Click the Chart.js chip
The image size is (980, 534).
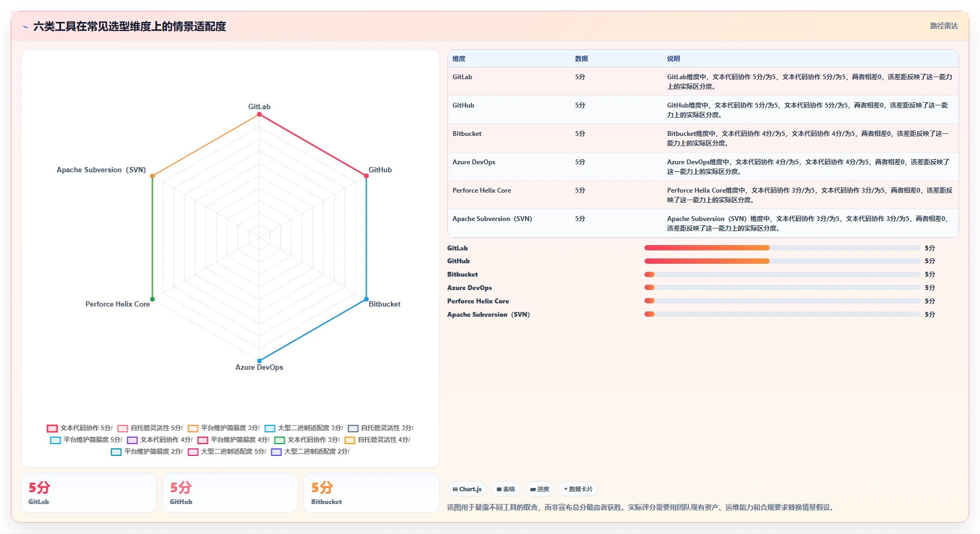pyautogui.click(x=467, y=489)
